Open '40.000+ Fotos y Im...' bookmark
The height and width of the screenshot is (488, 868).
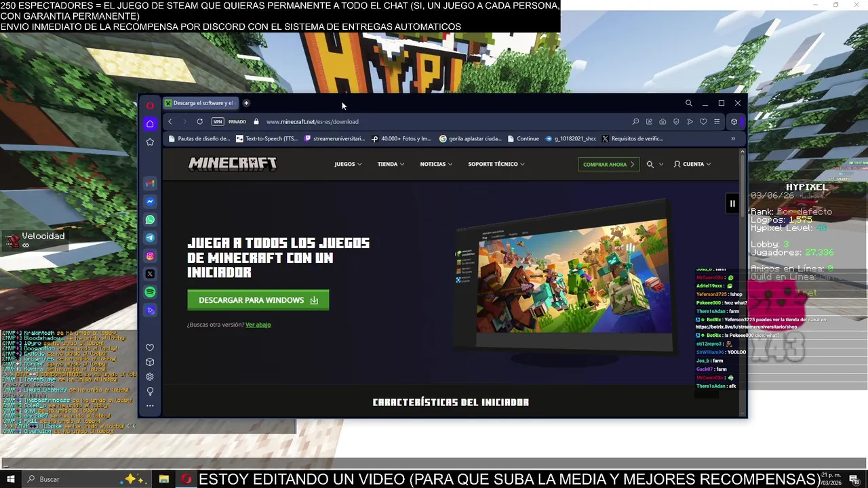click(x=401, y=138)
